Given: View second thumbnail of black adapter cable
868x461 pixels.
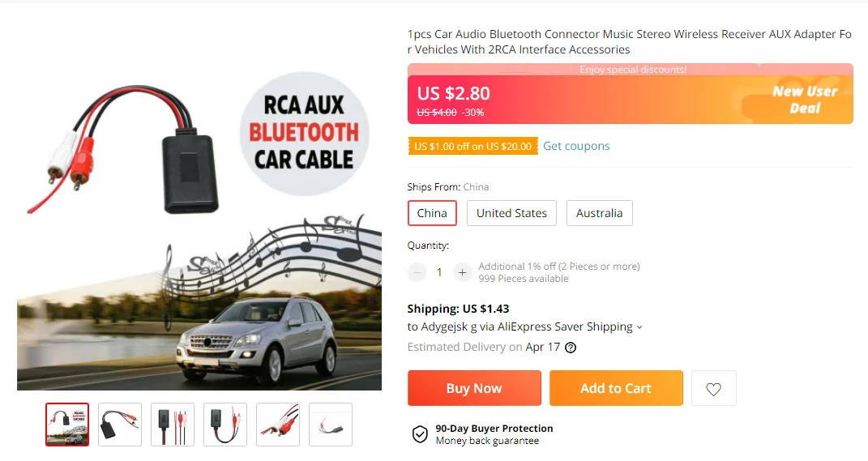Looking at the screenshot, I should [120, 425].
